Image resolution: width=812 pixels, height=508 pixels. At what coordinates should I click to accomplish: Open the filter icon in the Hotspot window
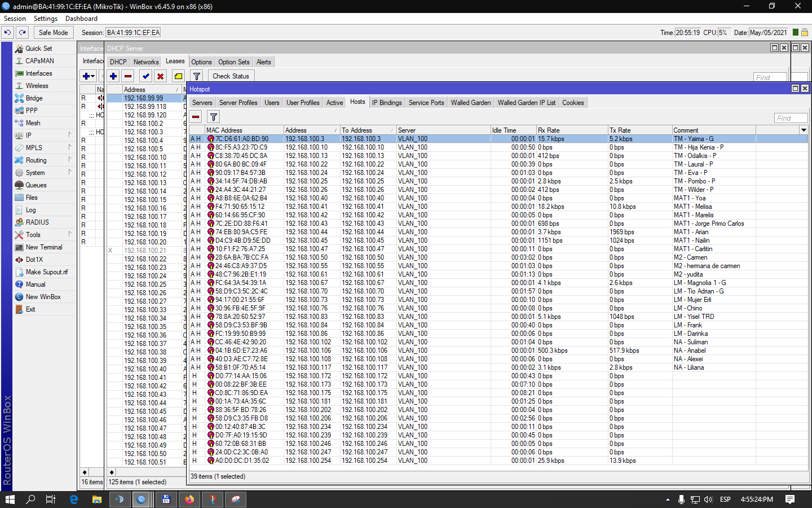pos(214,117)
